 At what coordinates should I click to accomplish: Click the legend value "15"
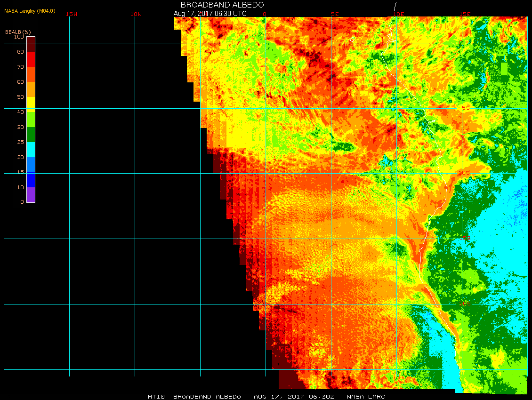pos(21,172)
